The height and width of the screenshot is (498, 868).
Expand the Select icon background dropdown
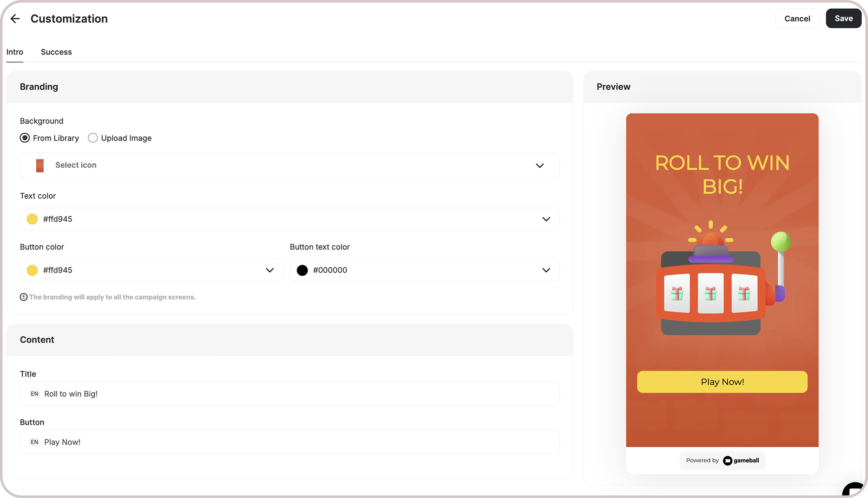coord(539,166)
